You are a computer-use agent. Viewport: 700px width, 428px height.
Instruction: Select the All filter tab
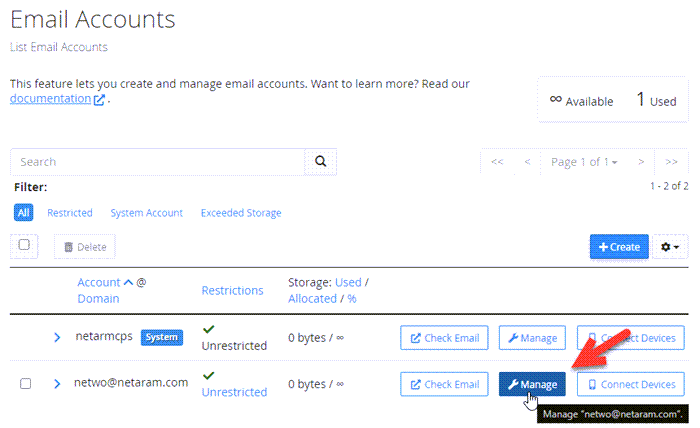[x=23, y=213]
